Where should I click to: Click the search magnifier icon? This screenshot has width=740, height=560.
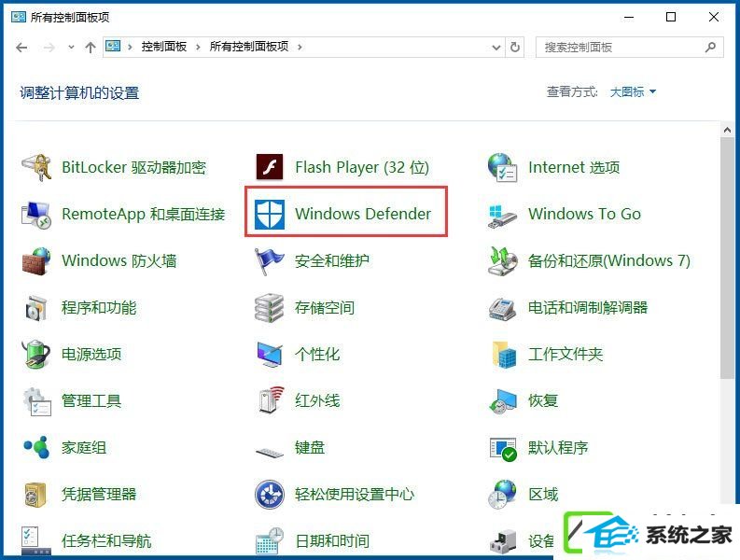[710, 47]
